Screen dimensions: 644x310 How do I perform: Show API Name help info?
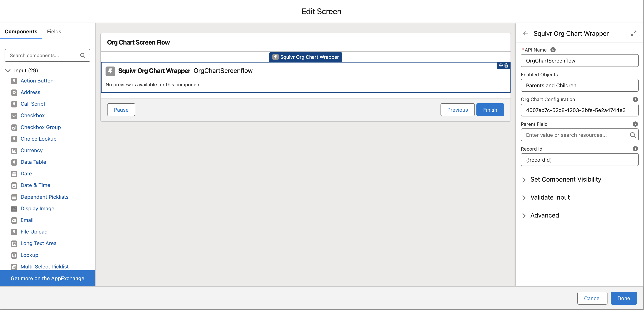[x=553, y=50]
